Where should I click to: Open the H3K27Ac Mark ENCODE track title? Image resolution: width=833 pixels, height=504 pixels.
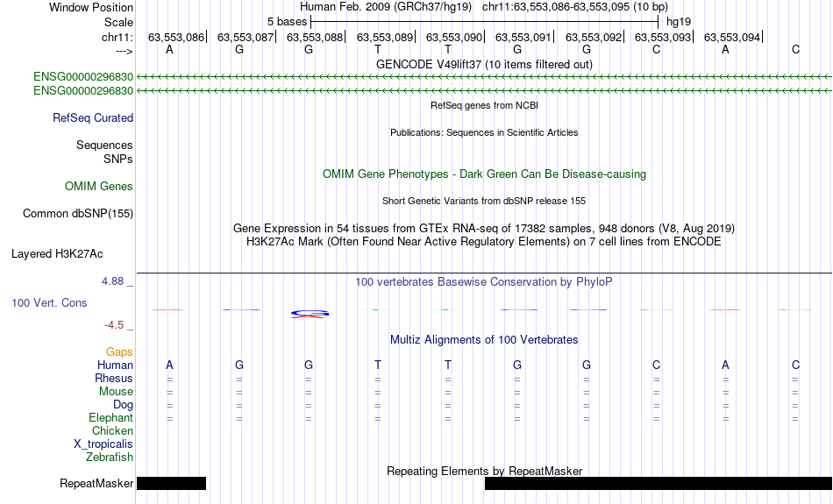point(484,242)
